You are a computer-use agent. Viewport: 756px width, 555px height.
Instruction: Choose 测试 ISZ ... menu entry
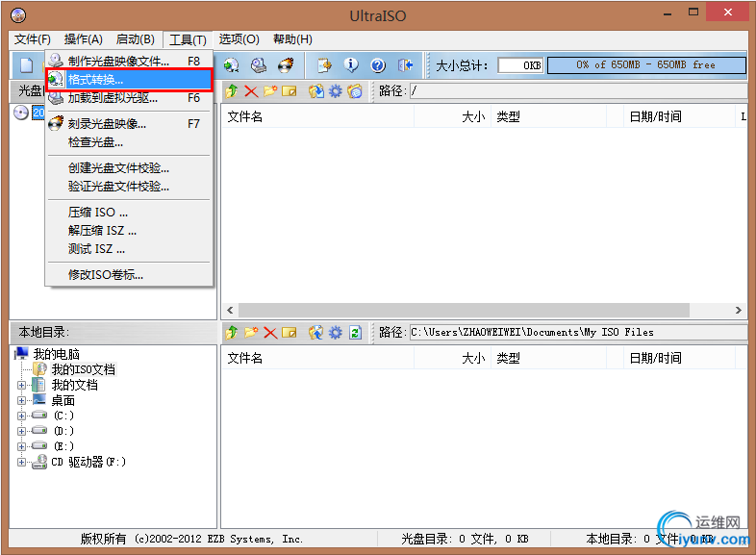click(129, 249)
